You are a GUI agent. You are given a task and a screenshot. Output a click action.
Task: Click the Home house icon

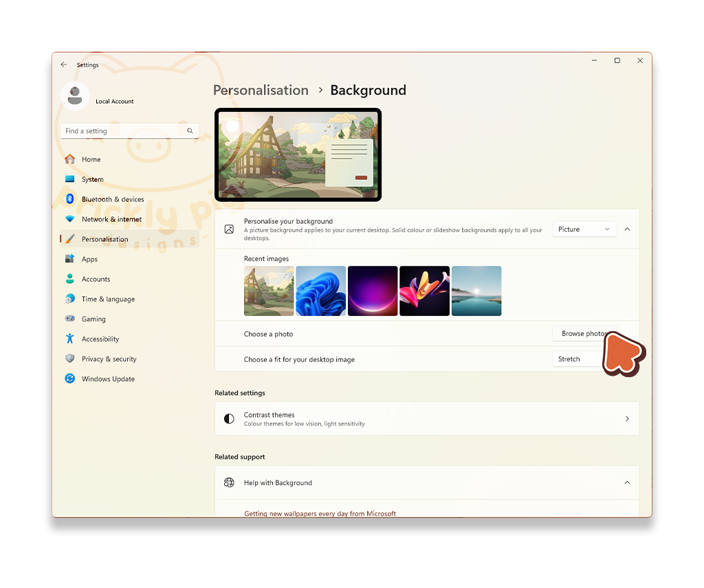(x=69, y=159)
